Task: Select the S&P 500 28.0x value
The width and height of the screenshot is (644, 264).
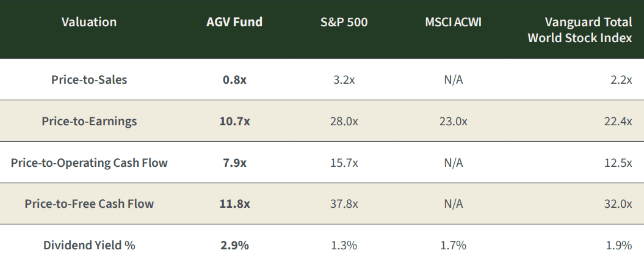Action: [344, 121]
